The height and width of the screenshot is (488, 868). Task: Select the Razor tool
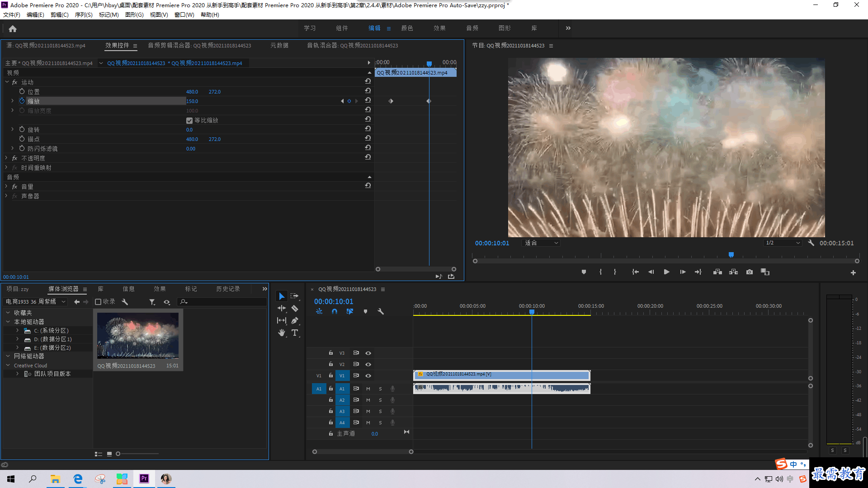tap(294, 308)
